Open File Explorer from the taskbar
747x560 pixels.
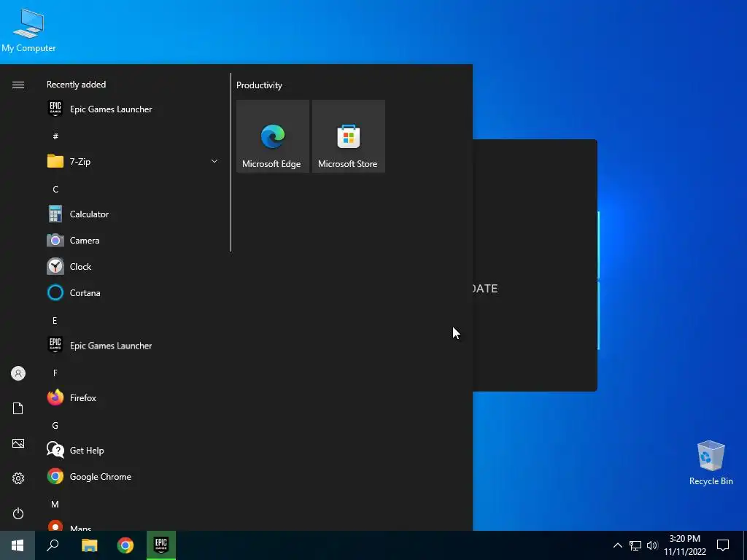(89, 545)
